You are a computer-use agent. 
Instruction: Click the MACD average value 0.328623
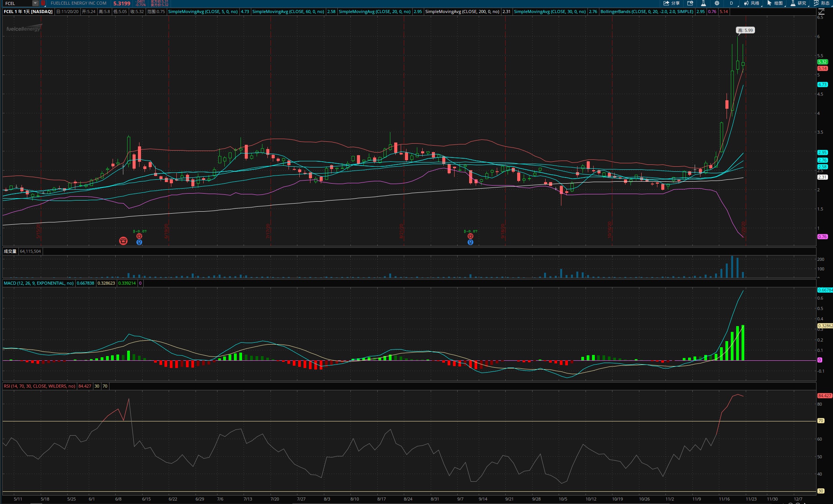pyautogui.click(x=106, y=283)
